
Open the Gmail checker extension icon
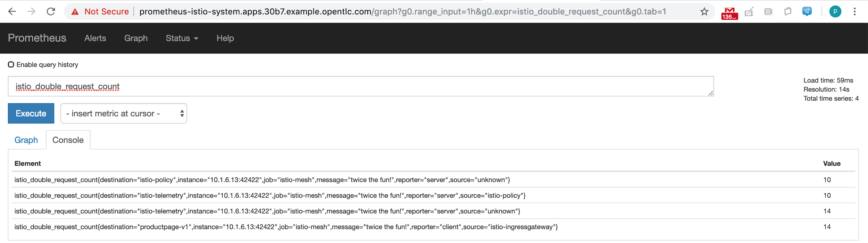pyautogui.click(x=729, y=13)
